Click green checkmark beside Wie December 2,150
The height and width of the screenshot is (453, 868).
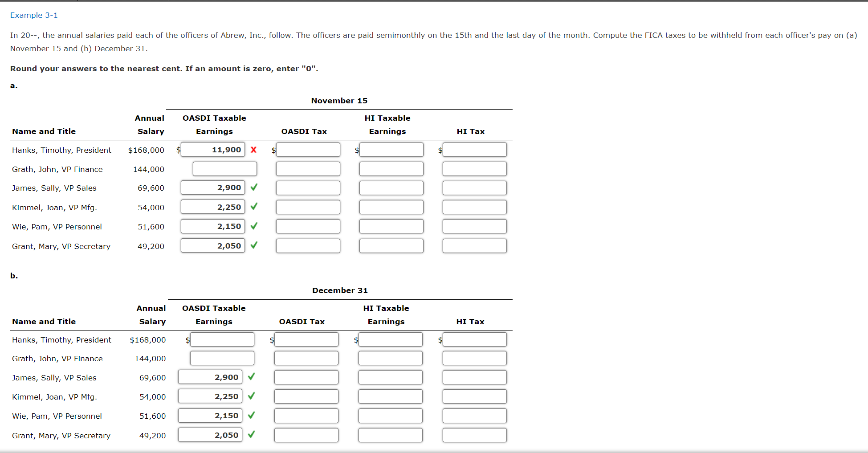click(251, 416)
